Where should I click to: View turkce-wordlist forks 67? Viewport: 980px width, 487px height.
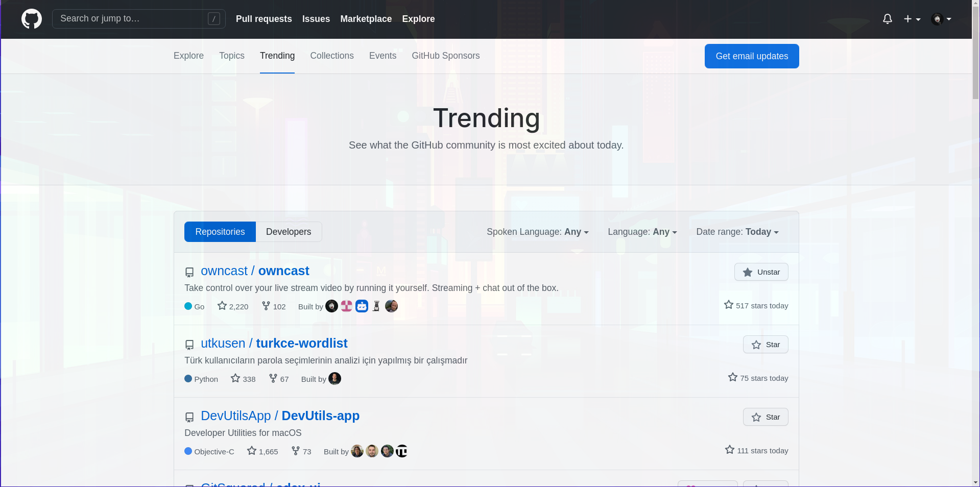coord(279,379)
